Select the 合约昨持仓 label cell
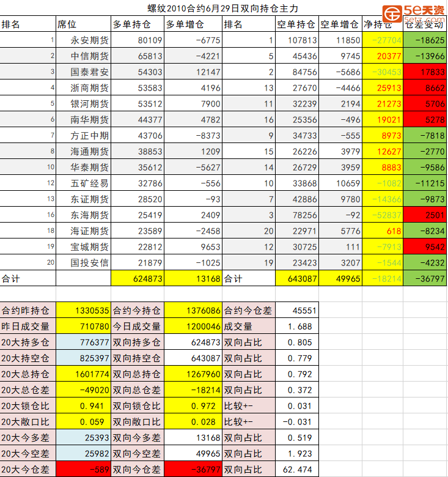 tap(28, 310)
